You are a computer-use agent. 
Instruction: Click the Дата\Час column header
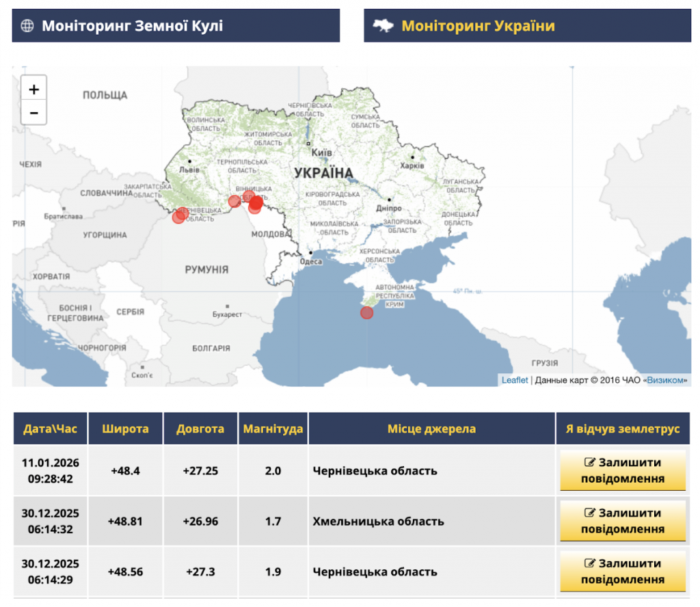point(50,429)
